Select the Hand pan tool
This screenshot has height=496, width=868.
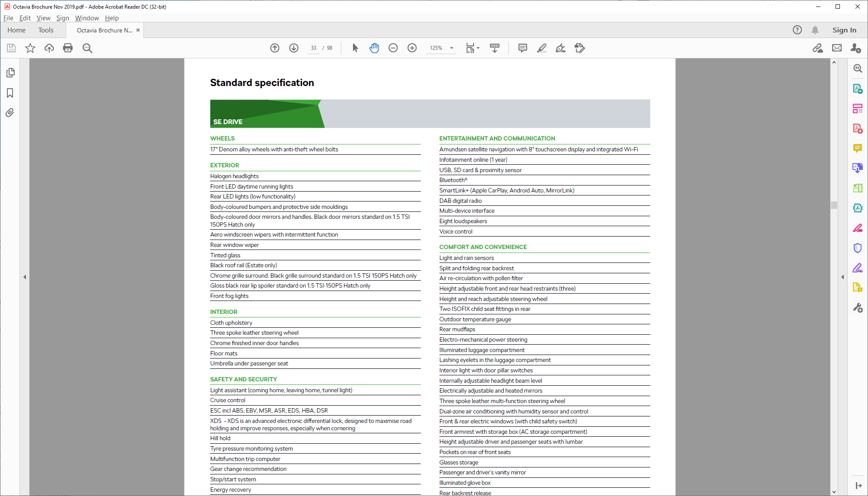[x=374, y=48]
